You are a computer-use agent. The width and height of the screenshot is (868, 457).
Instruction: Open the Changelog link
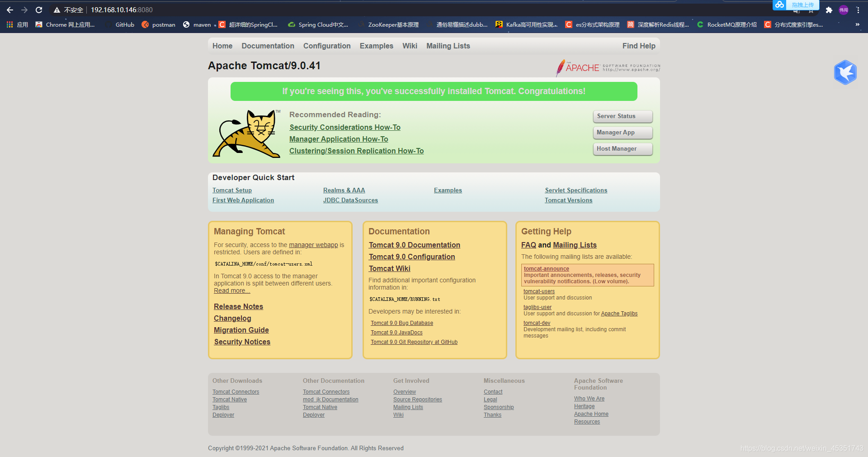coord(232,319)
